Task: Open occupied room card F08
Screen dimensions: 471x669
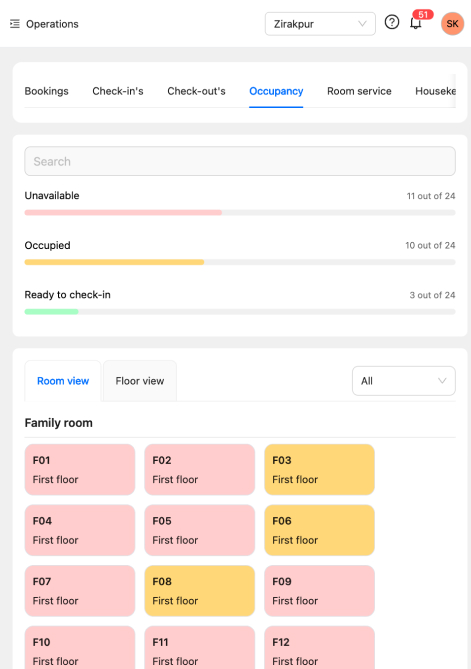Action: pyautogui.click(x=200, y=591)
